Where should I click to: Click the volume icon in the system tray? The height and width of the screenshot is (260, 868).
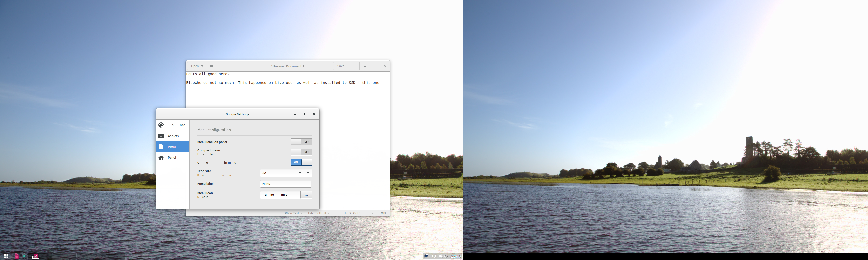[x=441, y=256]
